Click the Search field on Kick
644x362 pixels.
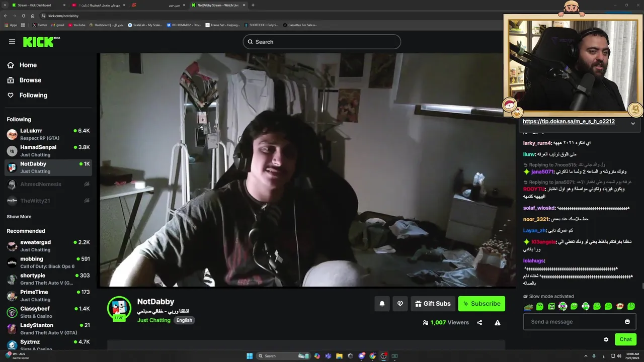point(322,42)
